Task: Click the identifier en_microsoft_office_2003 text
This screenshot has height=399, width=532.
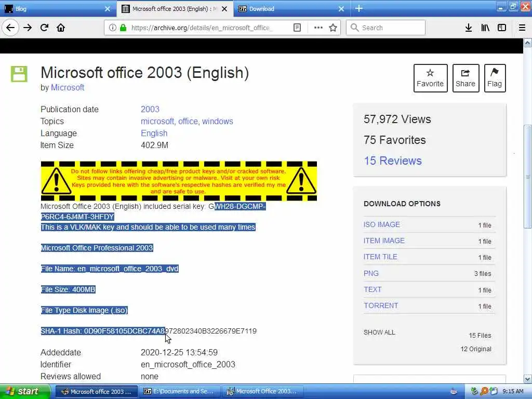Action: (x=188, y=364)
